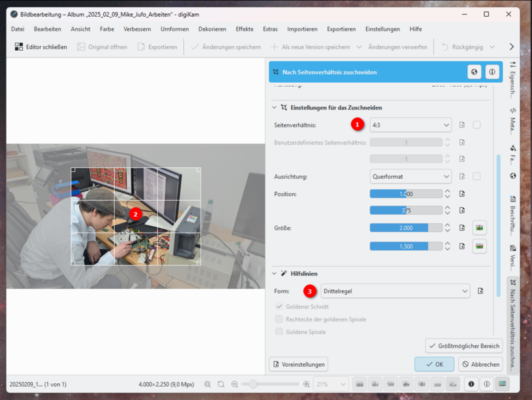Click the Größe 1.500 height slider
The width and height of the screenshot is (532, 400).
pos(406,246)
